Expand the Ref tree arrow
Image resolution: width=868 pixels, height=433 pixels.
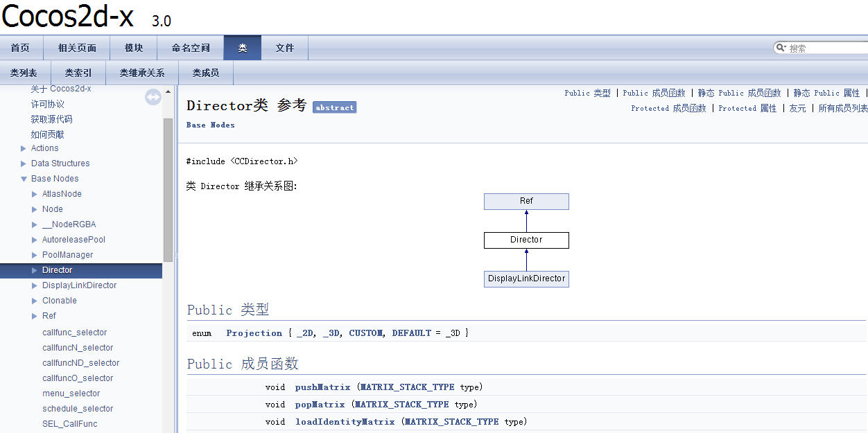(x=35, y=316)
